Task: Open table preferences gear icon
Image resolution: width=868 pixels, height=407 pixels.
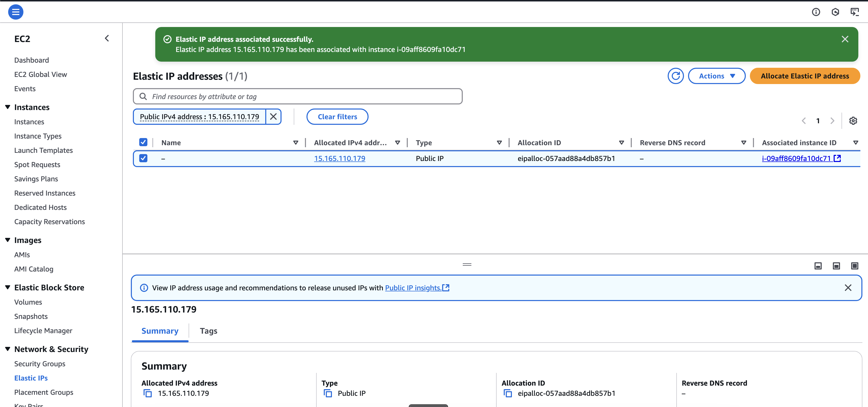Action: (853, 121)
